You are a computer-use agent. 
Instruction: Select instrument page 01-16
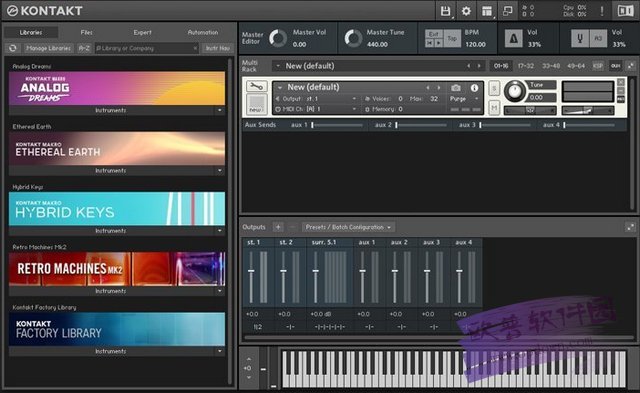(501, 66)
